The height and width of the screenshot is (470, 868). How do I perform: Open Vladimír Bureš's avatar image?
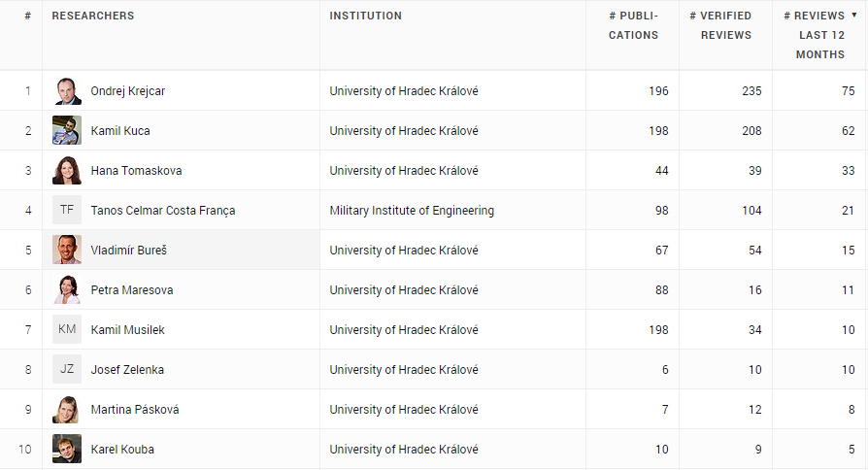click(x=67, y=250)
